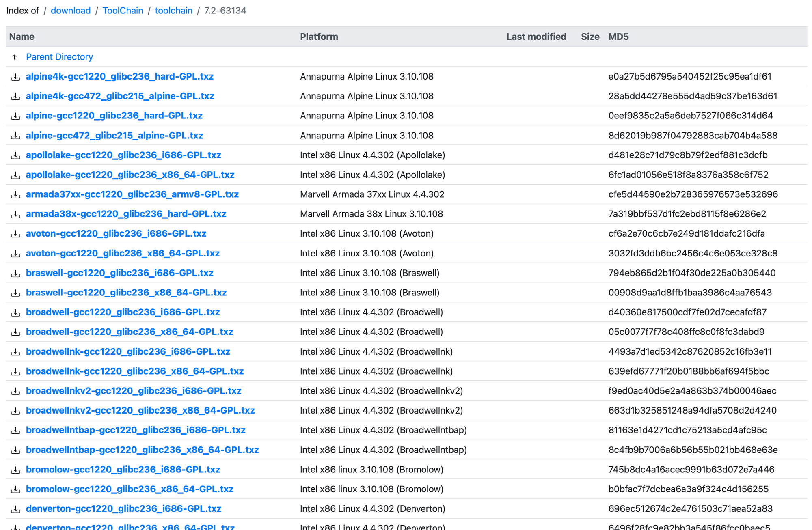Viewport: 812px width, 530px height.
Task: Click download icon for broadwellnkv2-gcc1220_glibc236_i686-GPL.txz
Action: 15,391
